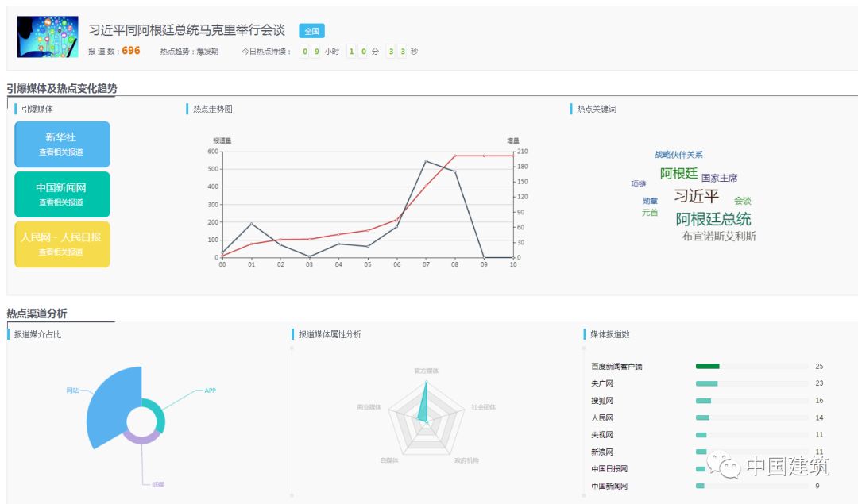Click the report count 696
This screenshot has width=858, height=504.
131,51
